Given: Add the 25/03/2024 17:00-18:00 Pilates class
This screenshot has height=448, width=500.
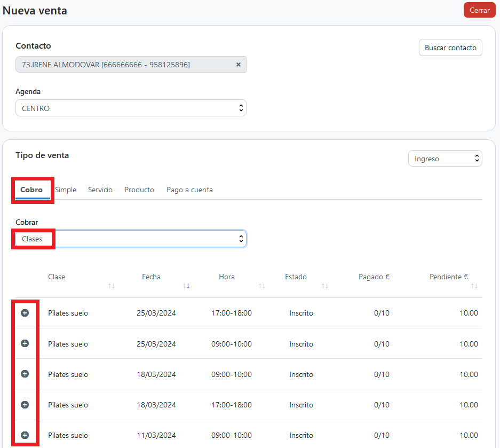Looking at the screenshot, I should point(25,313).
